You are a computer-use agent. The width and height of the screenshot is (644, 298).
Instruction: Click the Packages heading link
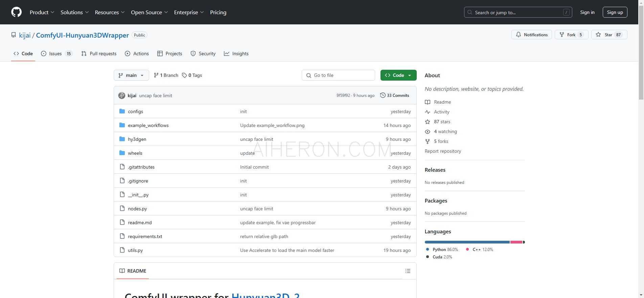(436, 201)
